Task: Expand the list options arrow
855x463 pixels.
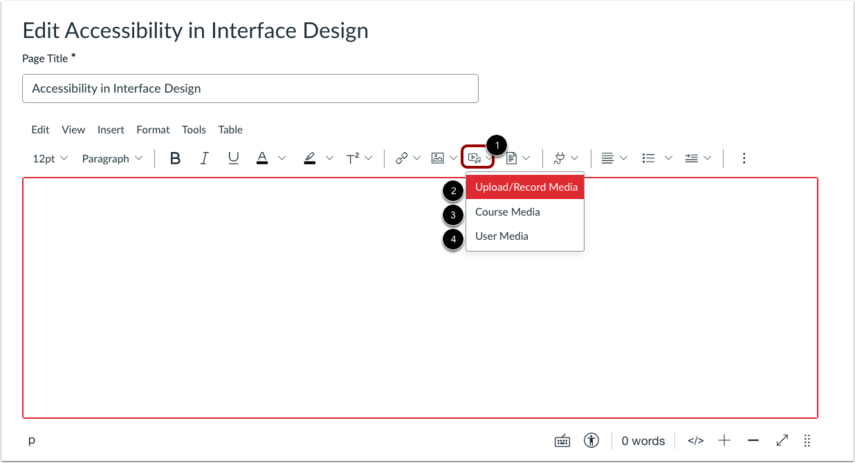Action: point(668,158)
